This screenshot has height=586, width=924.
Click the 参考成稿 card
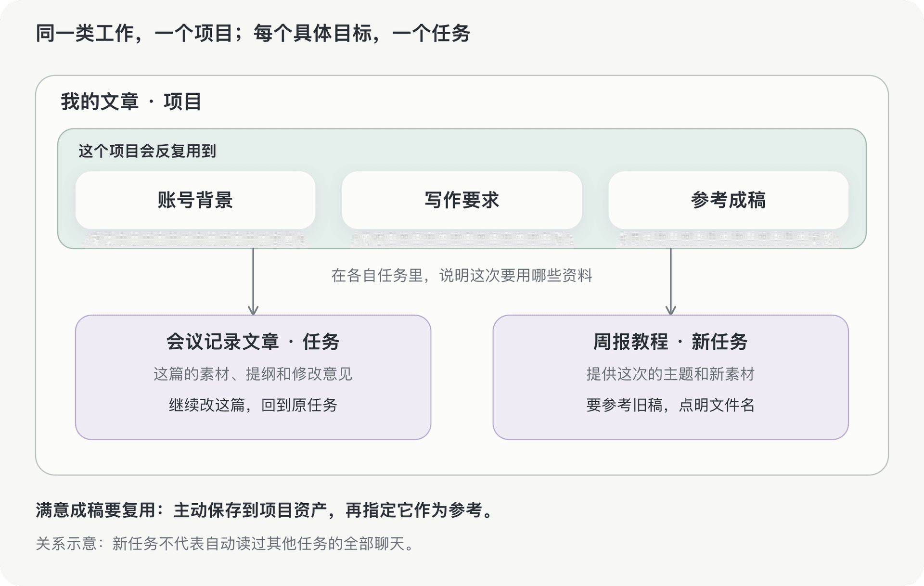point(728,200)
